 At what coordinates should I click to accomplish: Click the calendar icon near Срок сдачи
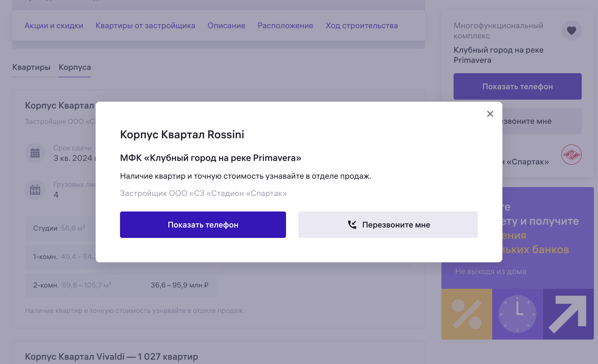coord(35,153)
